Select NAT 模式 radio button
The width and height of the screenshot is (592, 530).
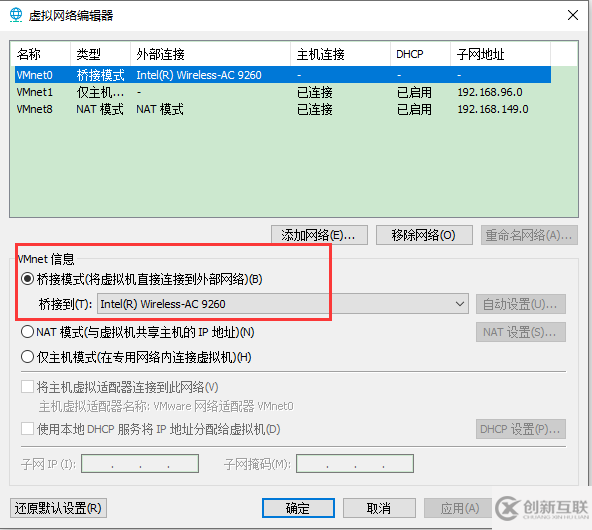tap(28, 332)
